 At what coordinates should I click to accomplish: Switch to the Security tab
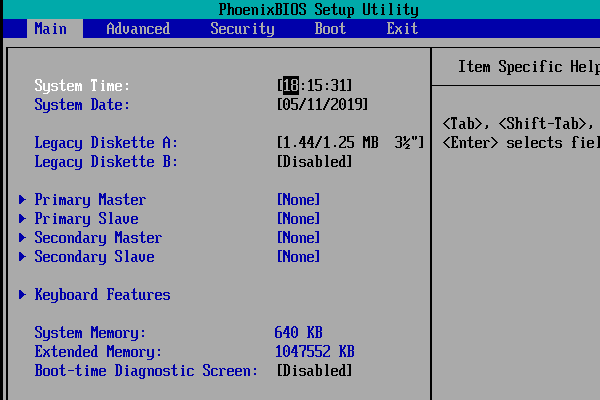click(242, 29)
